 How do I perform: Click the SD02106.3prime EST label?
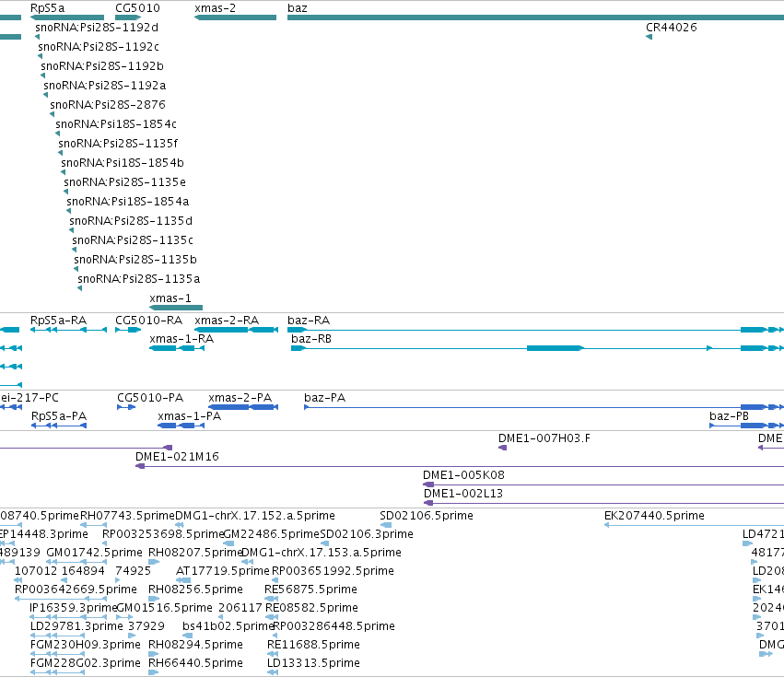click(367, 534)
